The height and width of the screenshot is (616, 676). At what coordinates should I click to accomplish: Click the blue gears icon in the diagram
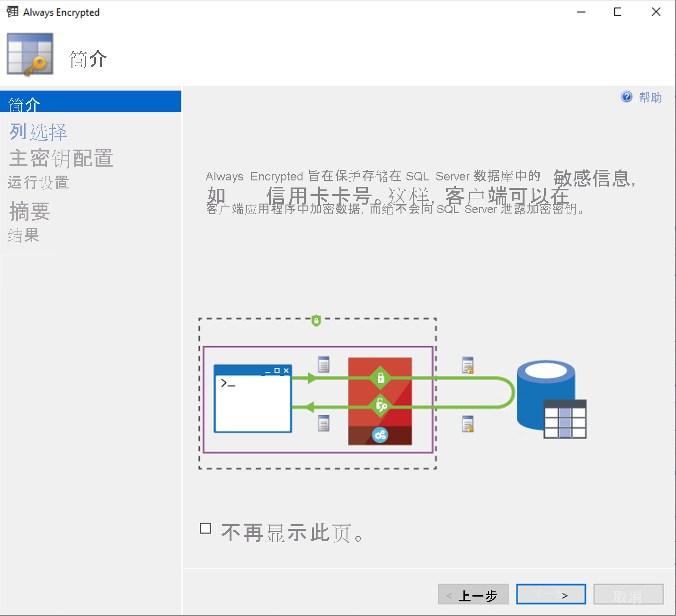point(380,435)
